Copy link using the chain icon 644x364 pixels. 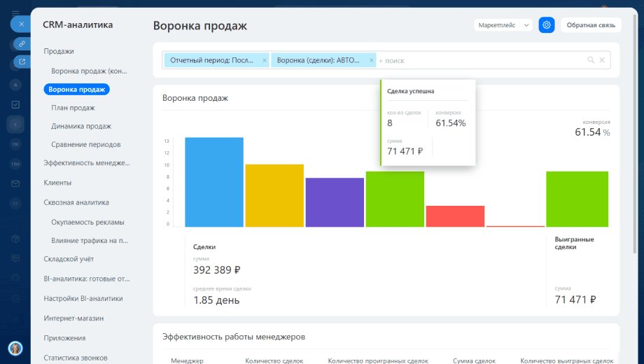[x=22, y=43]
